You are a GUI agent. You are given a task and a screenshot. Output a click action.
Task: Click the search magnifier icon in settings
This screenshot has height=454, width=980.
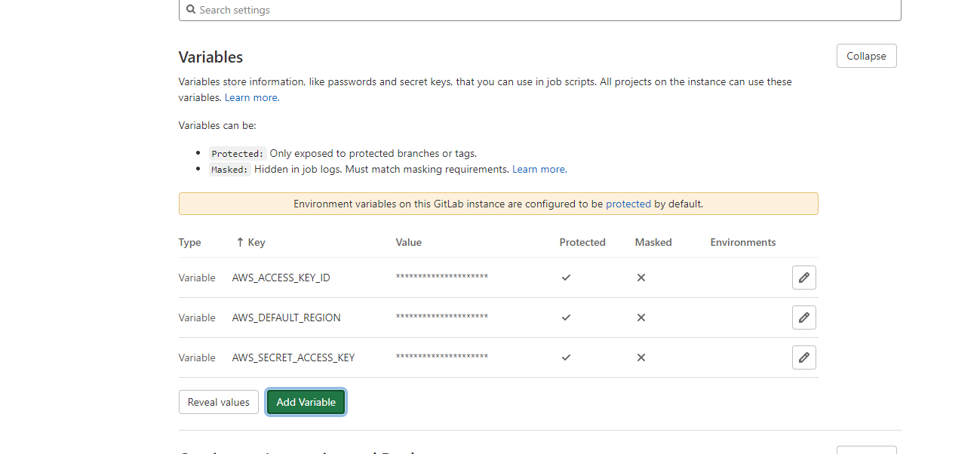[191, 10]
